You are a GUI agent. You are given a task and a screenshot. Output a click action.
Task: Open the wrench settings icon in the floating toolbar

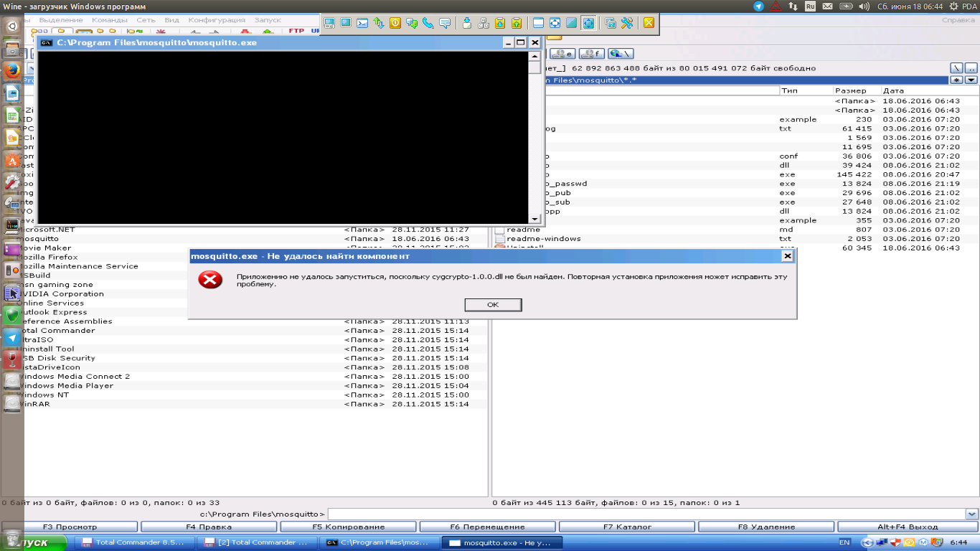(x=627, y=23)
